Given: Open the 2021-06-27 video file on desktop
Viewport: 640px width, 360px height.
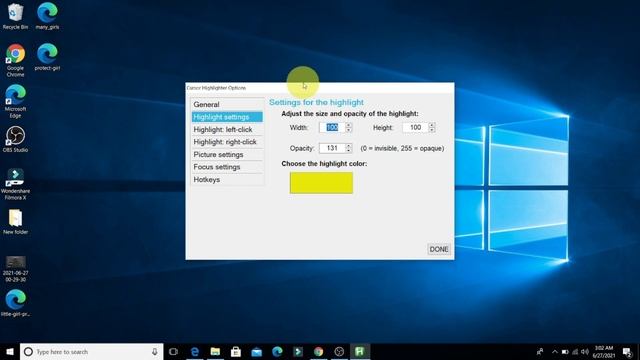Looking at the screenshot, I should pos(16,269).
